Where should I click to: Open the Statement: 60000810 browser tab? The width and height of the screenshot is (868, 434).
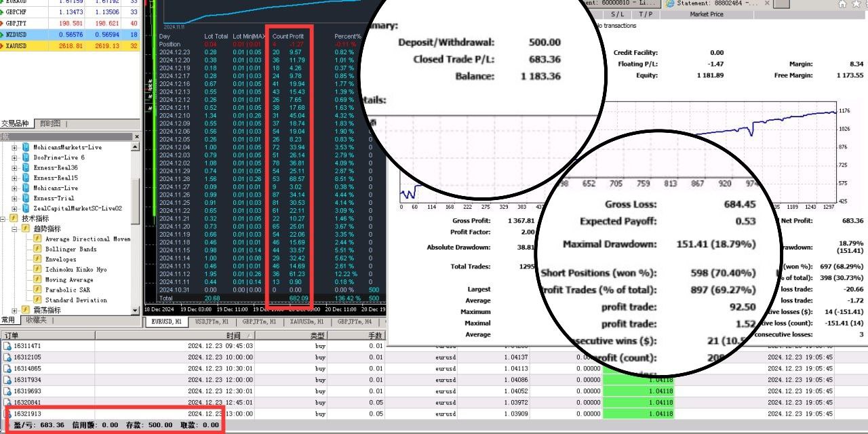coord(620,3)
